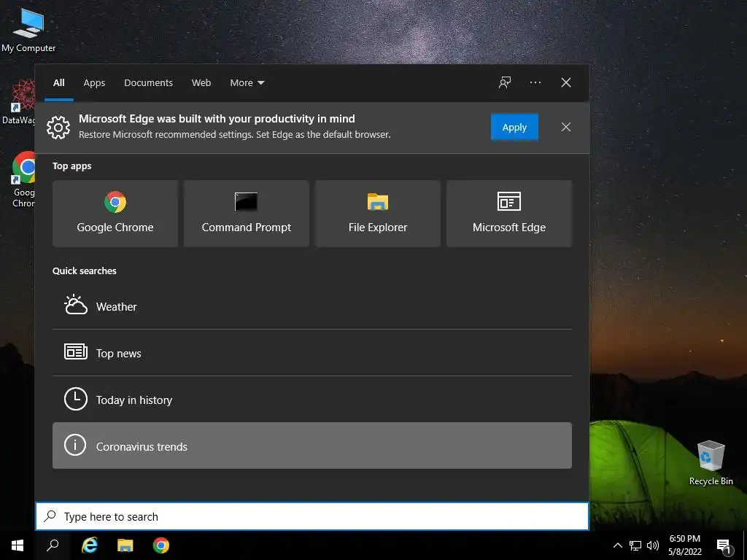The image size is (747, 560).
Task: Open Chrome from the taskbar
Action: [161, 545]
